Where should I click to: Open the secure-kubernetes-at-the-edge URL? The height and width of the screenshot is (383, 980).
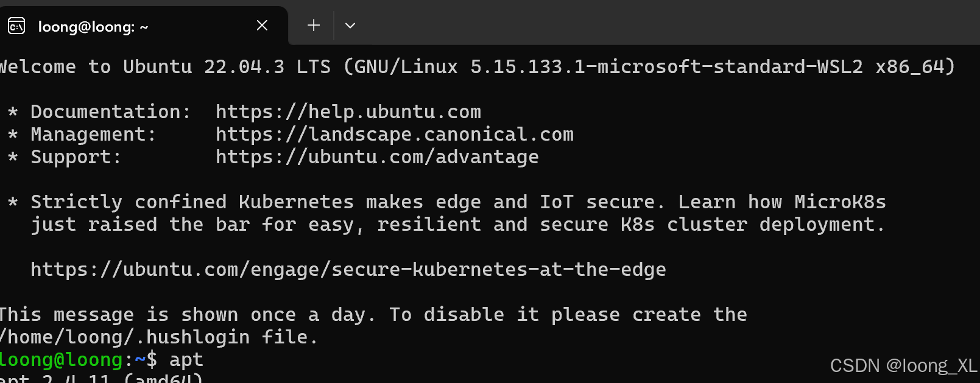pyautogui.click(x=348, y=269)
